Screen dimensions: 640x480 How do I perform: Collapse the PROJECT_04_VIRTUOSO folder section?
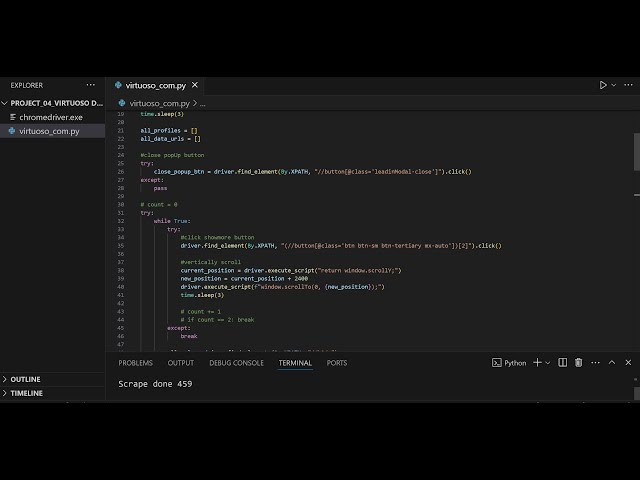click(x=52, y=103)
